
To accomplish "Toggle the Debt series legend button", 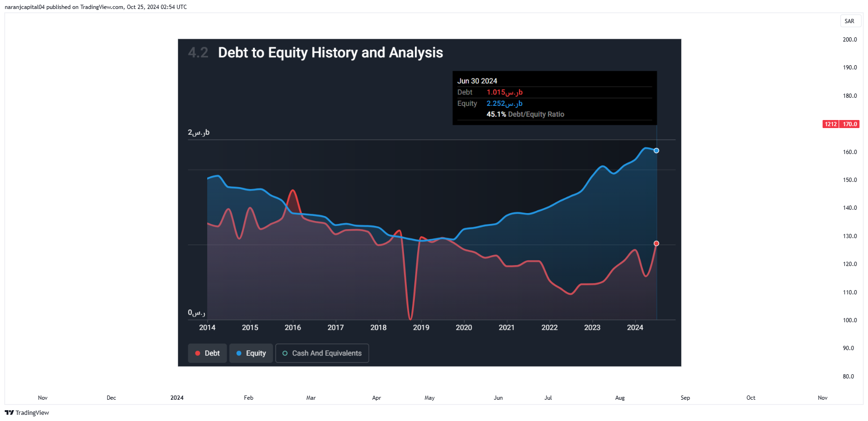I will point(207,353).
